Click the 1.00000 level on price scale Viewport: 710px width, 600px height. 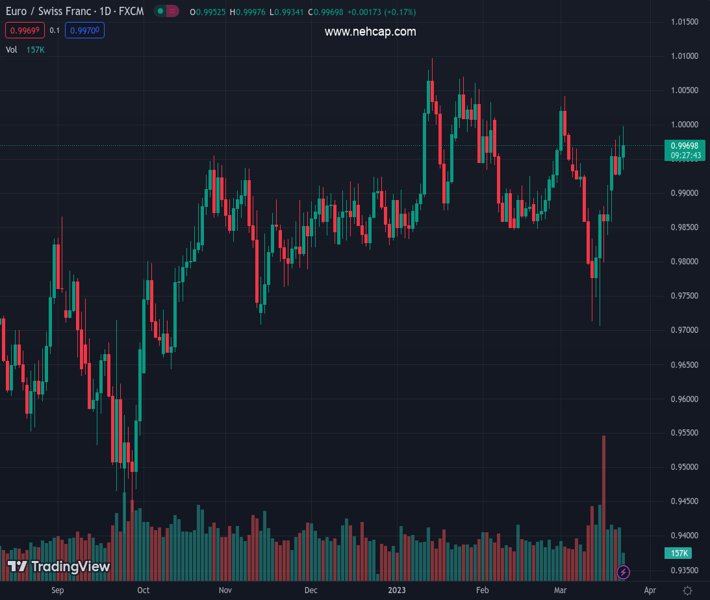pos(684,125)
